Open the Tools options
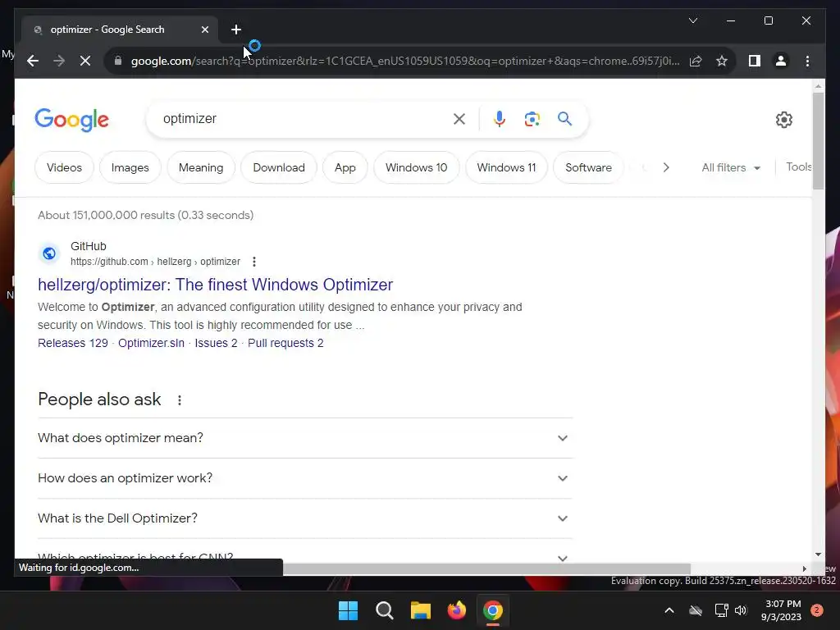 [799, 167]
